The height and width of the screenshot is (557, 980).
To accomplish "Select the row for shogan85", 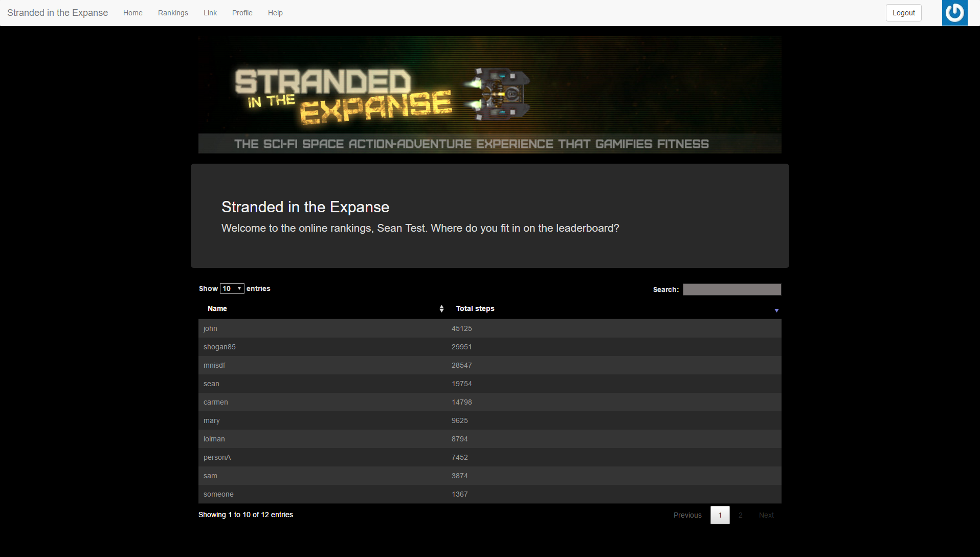I will 490,347.
